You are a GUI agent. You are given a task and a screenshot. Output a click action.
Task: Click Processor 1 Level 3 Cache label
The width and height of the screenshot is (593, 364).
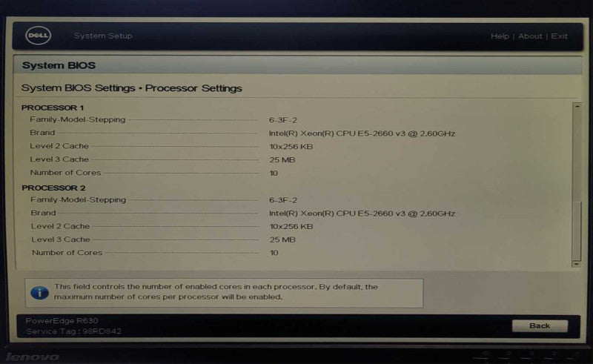pyautogui.click(x=59, y=159)
